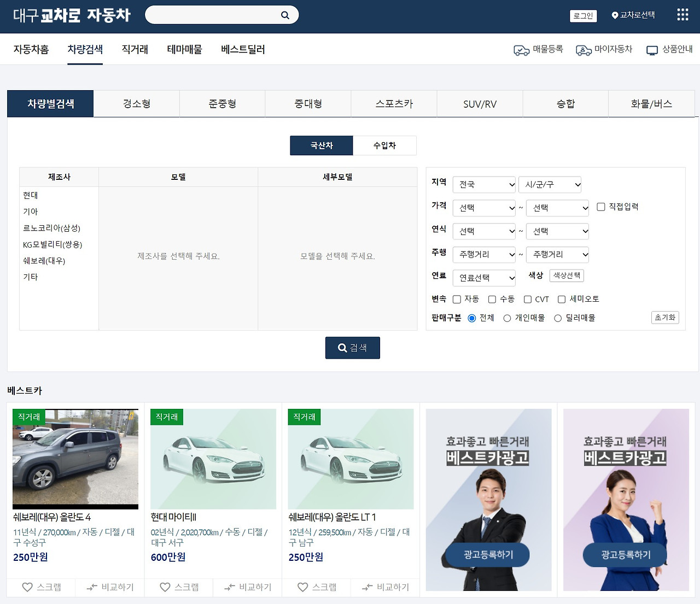Screen dimensions: 700x604
Task: Switch to the 스포츠카 tab
Action: (394, 104)
